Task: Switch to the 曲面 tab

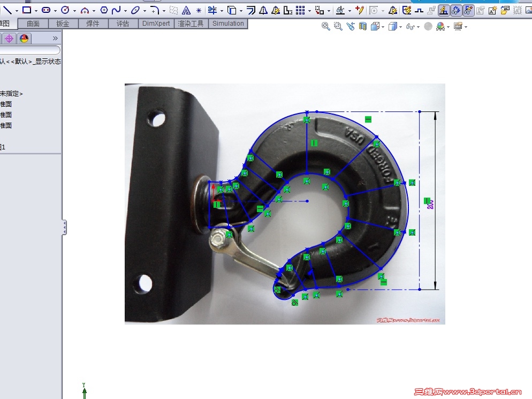Action: click(33, 24)
